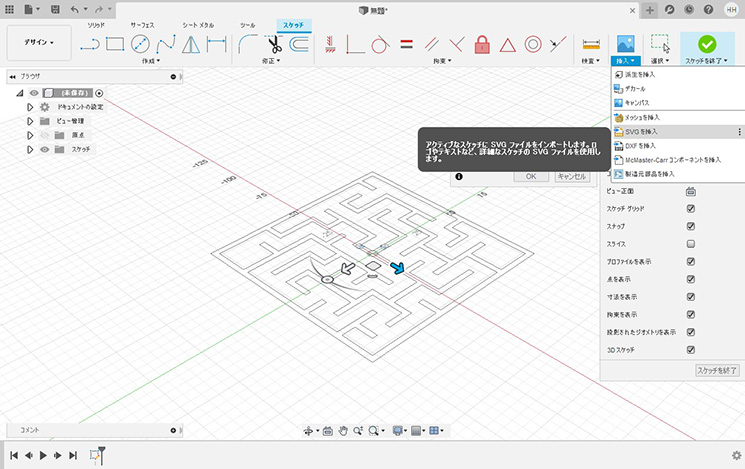The height and width of the screenshot is (469, 745).
Task: Expand ドキュメントの設定 tree node
Action: click(30, 107)
